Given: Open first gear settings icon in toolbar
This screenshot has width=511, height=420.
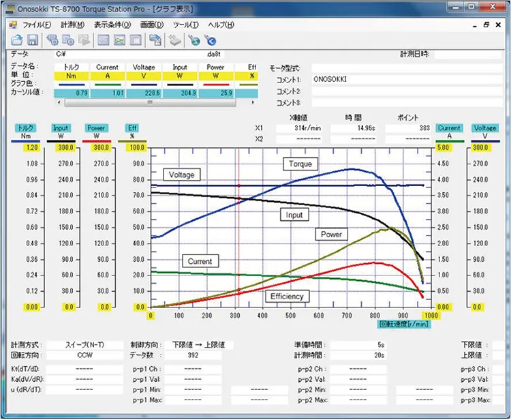Looking at the screenshot, I should tap(52, 40).
